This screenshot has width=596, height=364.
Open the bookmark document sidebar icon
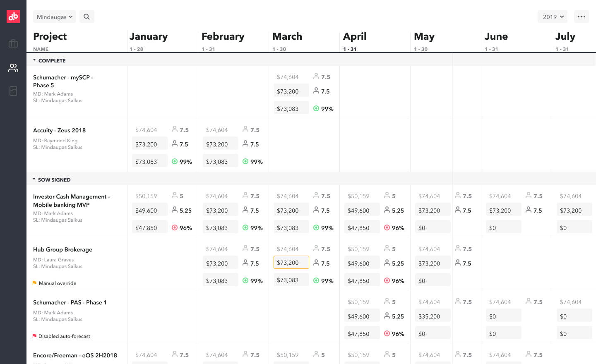pos(13,91)
